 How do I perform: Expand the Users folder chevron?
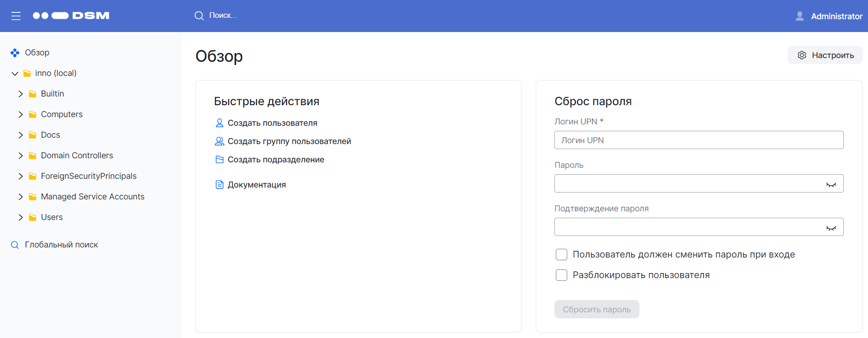tap(21, 218)
